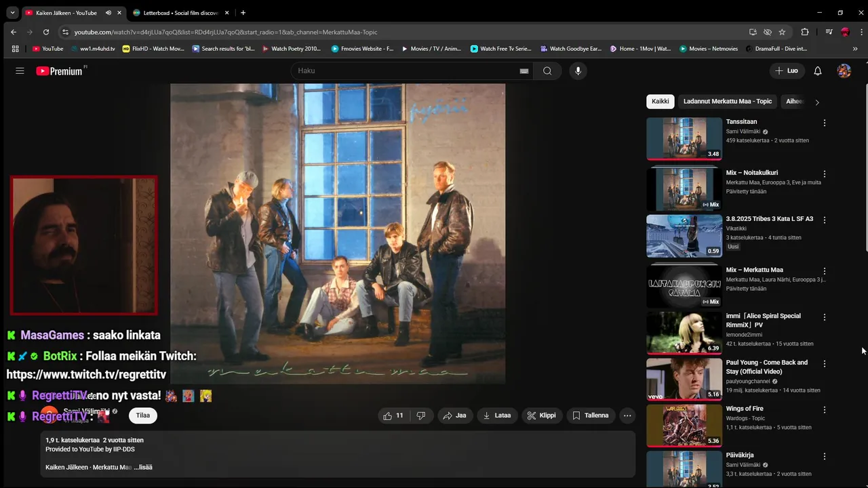
Task: Create a clip with Klippi
Action: (x=542, y=415)
